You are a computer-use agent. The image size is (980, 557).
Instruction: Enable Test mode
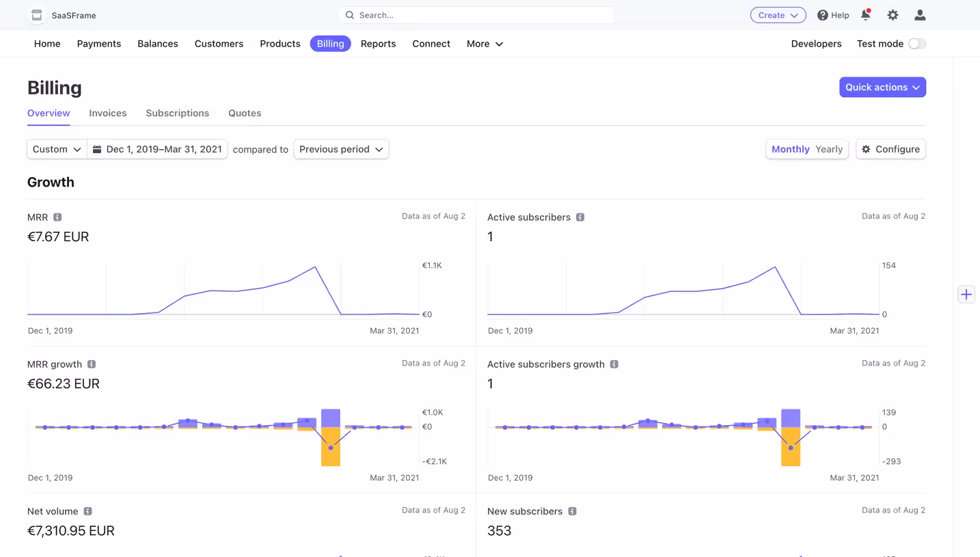coord(917,43)
